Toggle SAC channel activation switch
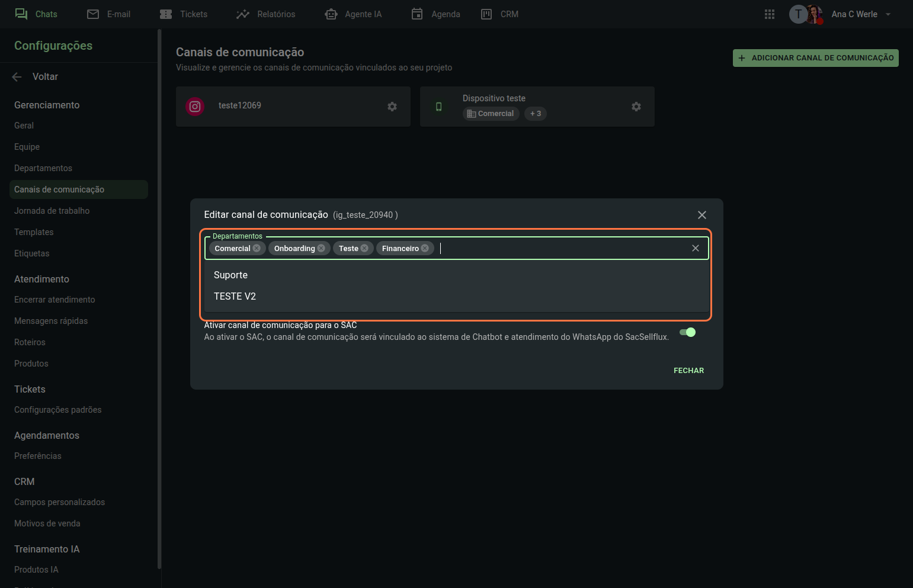Viewport: 913px width, 588px height. [x=687, y=332]
